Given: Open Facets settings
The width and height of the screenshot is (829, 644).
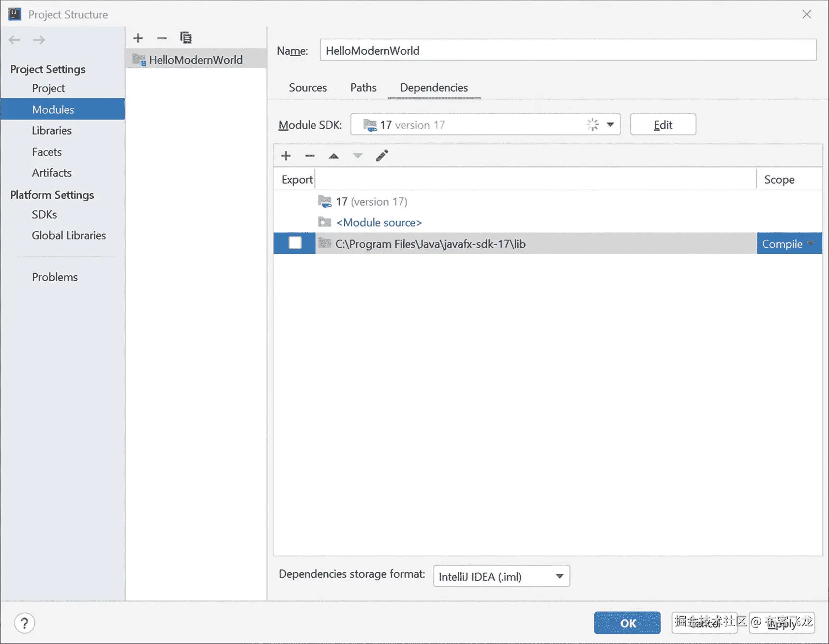Looking at the screenshot, I should click(x=47, y=152).
